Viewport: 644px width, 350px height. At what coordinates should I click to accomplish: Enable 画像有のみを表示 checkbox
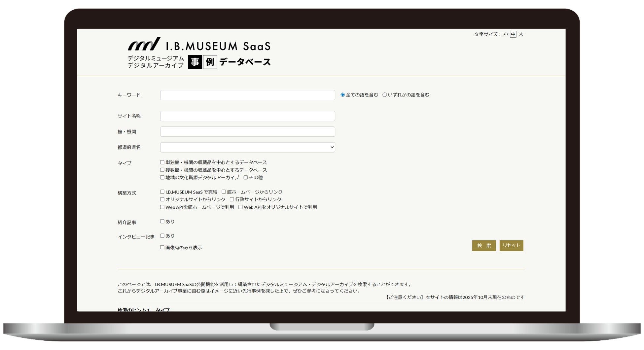(x=162, y=247)
